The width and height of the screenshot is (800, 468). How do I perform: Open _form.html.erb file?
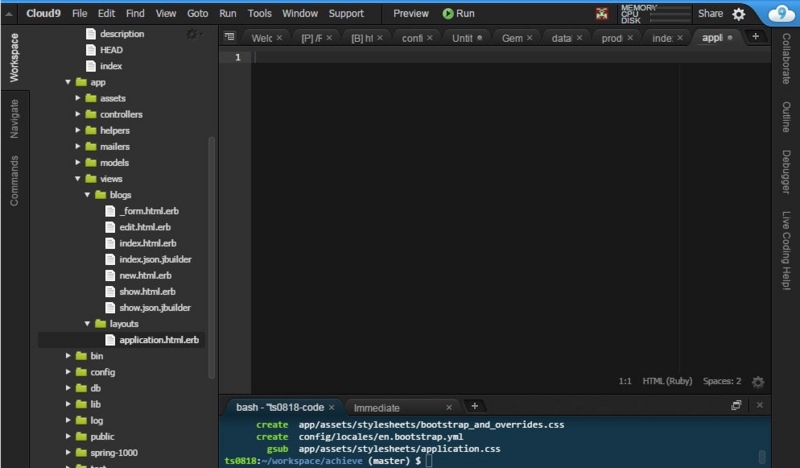[149, 211]
